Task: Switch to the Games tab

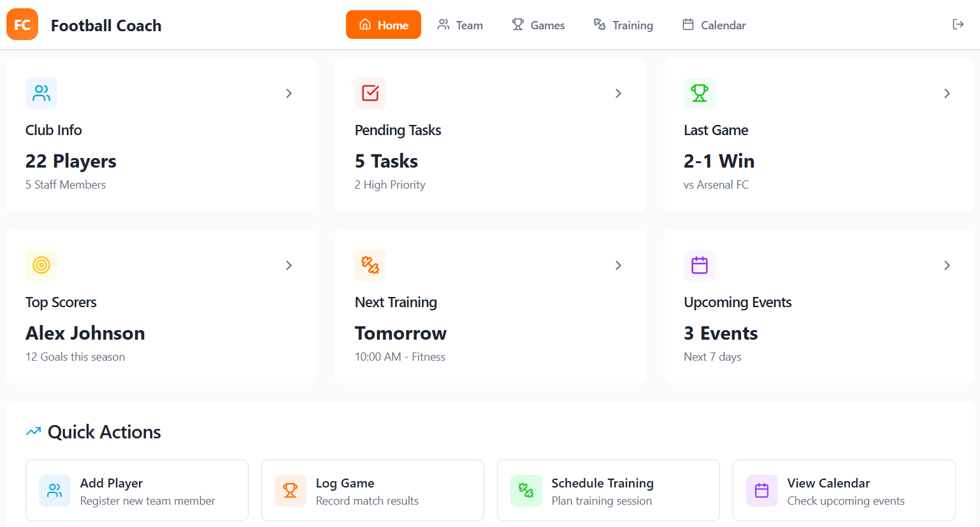Action: pyautogui.click(x=538, y=25)
